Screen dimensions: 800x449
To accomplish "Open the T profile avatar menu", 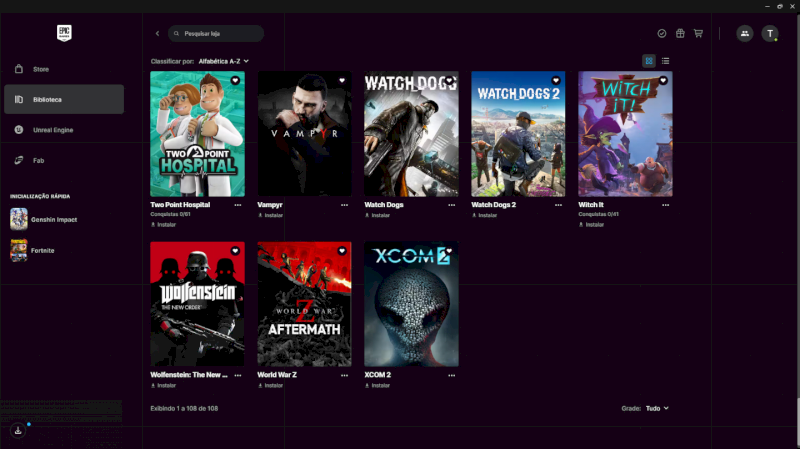I will [770, 33].
